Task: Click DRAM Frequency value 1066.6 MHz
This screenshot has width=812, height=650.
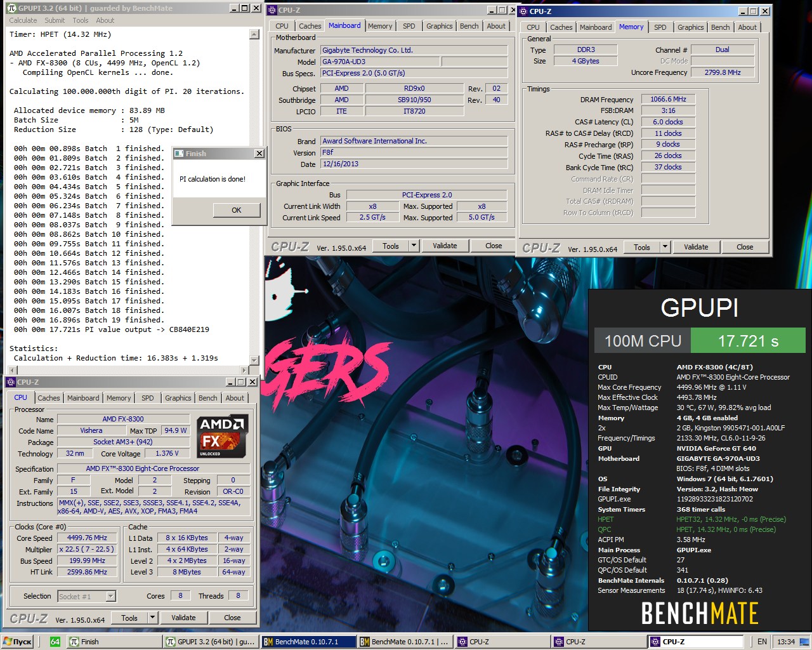Action: [x=668, y=99]
